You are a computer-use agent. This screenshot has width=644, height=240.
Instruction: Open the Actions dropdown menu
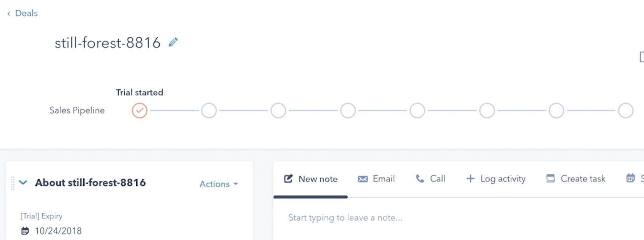(x=218, y=184)
